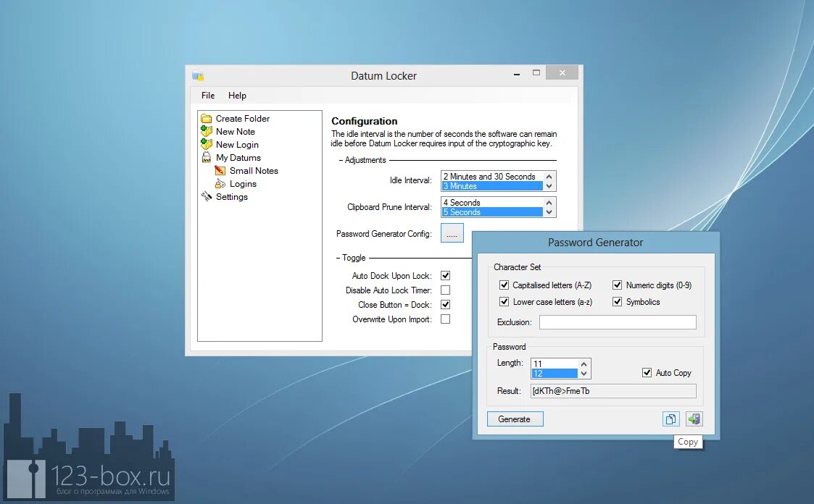Click Clipboard Prune Interval down arrow
814x504 pixels.
pyautogui.click(x=549, y=212)
